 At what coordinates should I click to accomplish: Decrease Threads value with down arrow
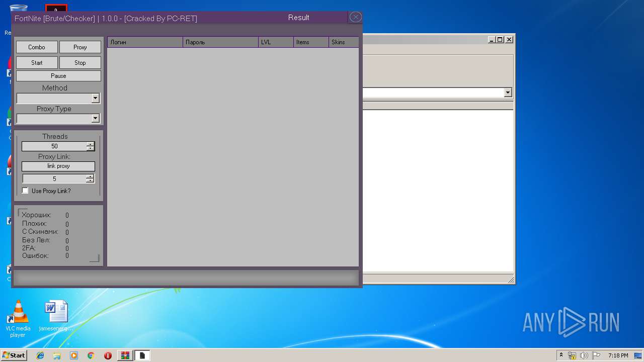[90, 148]
